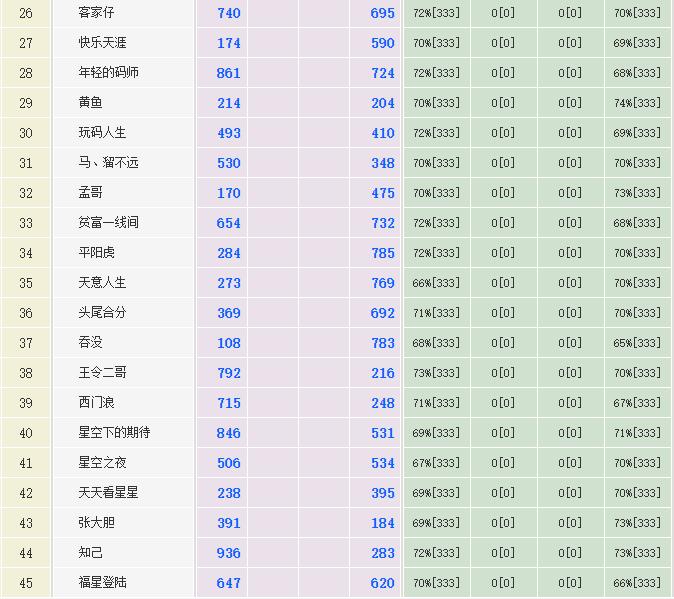674x599 pixels.
Task: Select the 头尾合分 entry
Action: tap(102, 313)
